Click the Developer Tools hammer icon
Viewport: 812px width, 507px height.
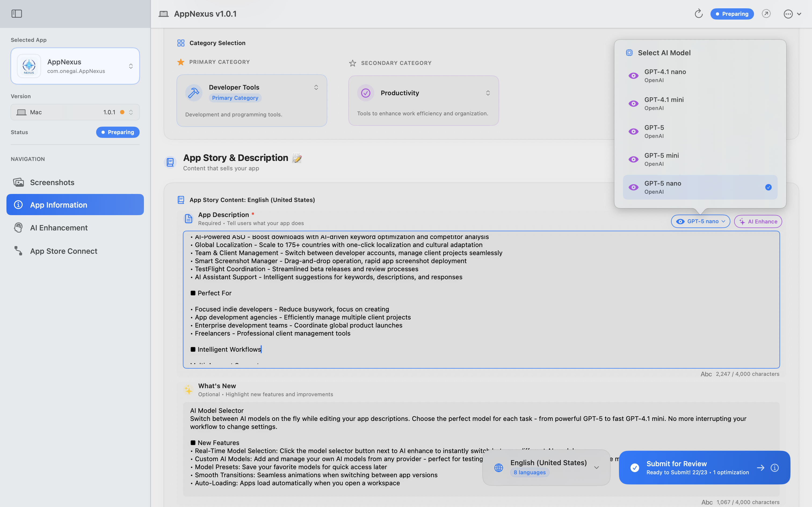pos(194,93)
